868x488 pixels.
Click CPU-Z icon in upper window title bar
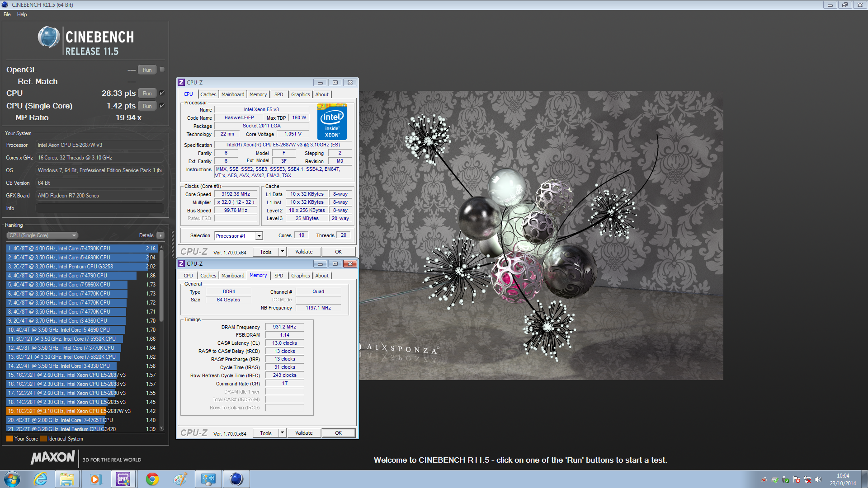(181, 82)
